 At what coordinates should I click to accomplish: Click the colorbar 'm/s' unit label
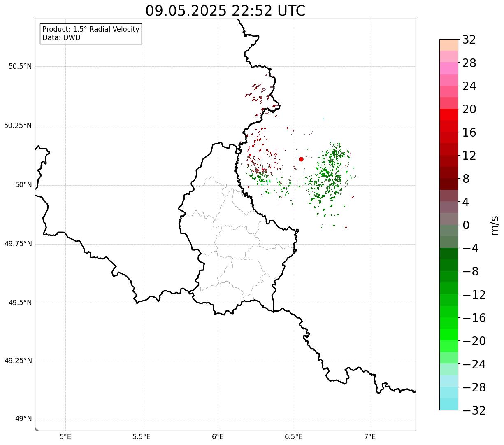coord(495,225)
